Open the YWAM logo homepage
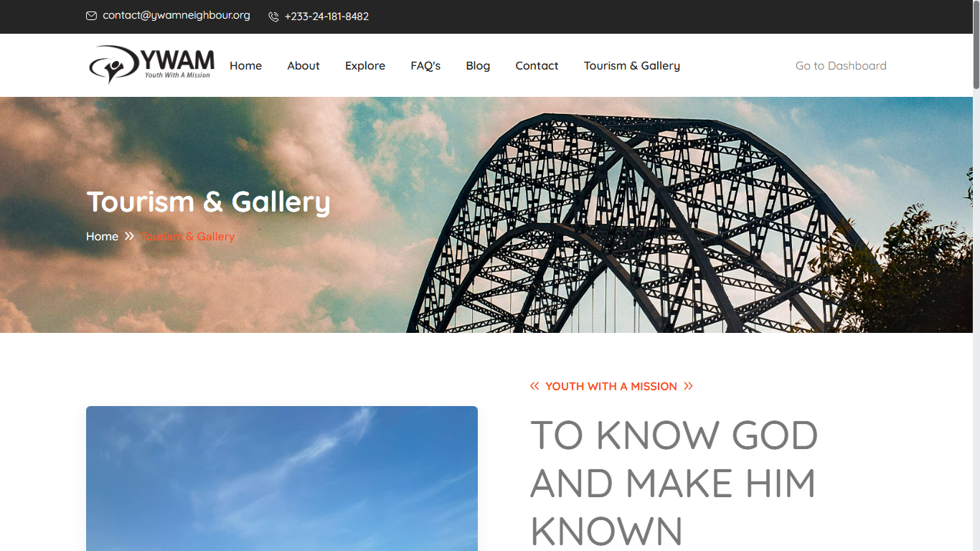 (x=151, y=65)
